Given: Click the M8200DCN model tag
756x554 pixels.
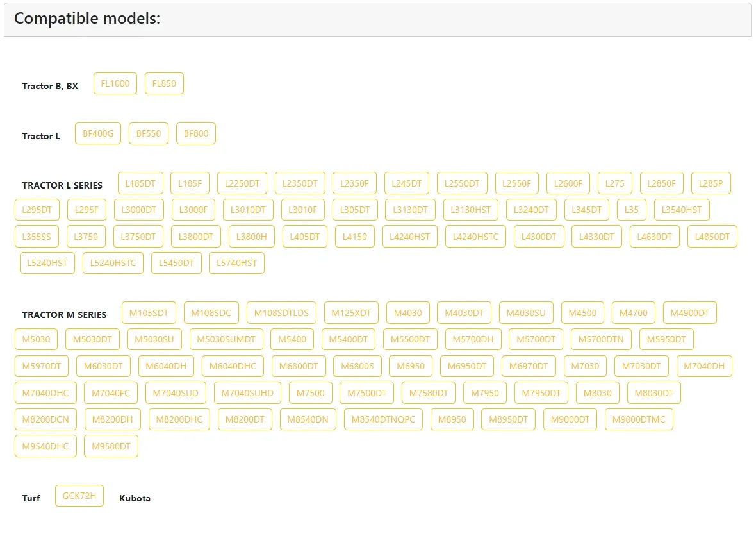Looking at the screenshot, I should click(x=45, y=419).
